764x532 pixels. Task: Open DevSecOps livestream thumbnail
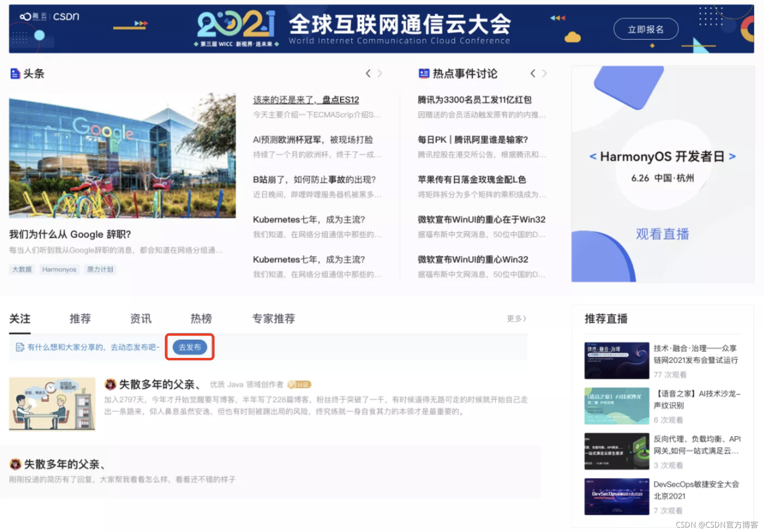tap(617, 496)
